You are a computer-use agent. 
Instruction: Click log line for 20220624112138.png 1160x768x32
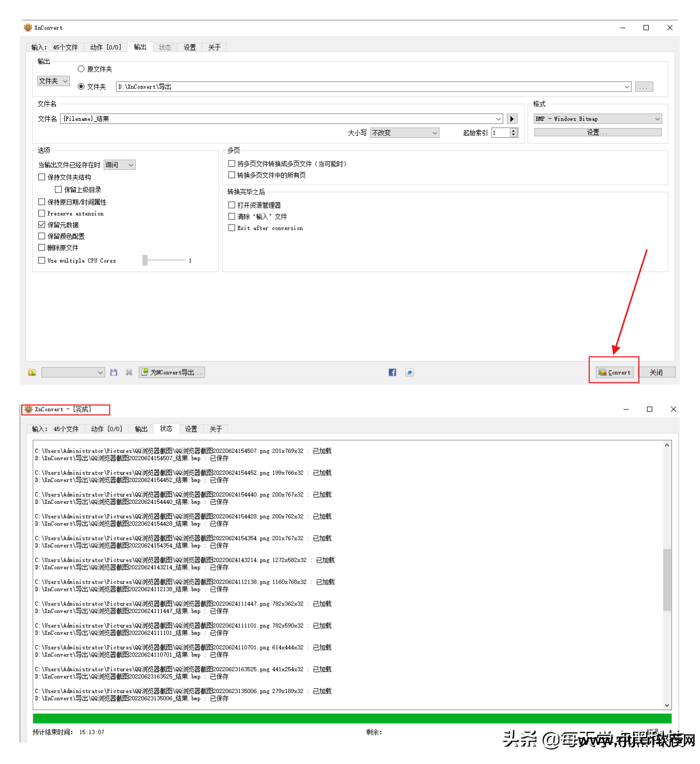pyautogui.click(x=184, y=582)
